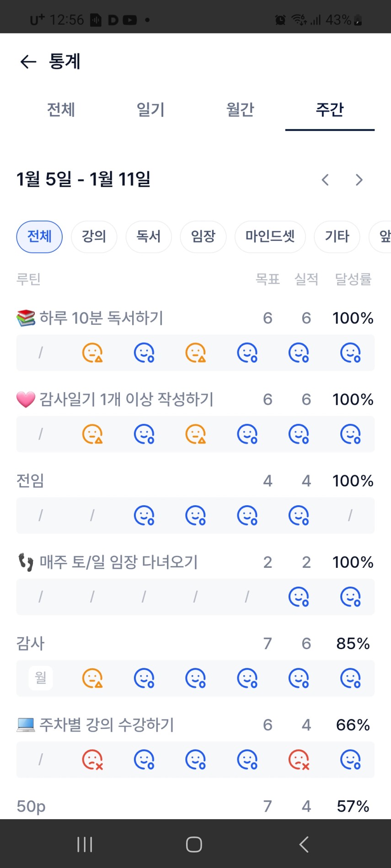Select the 주간 tab
Screen dimensions: 391x868
coord(330,110)
